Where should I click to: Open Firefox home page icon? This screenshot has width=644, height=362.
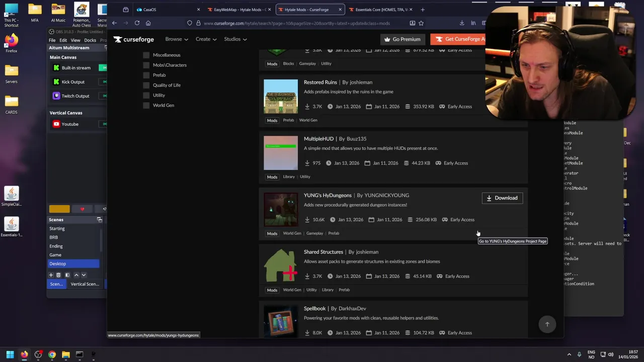148,23
